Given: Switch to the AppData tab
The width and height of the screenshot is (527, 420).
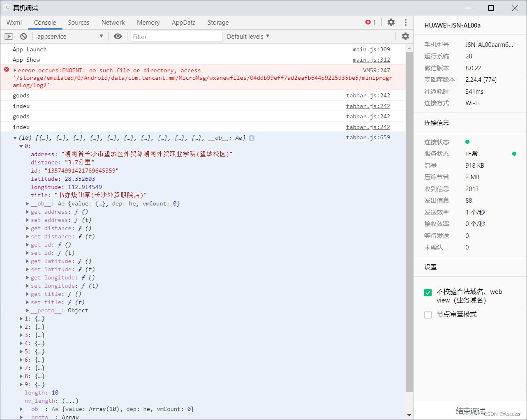Looking at the screenshot, I should click(x=183, y=23).
